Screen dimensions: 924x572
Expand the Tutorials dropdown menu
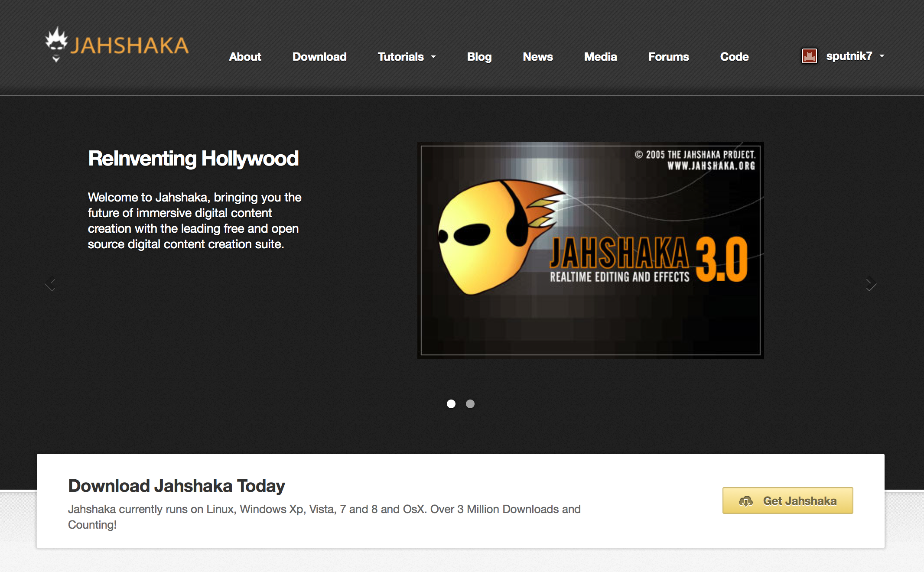point(407,57)
